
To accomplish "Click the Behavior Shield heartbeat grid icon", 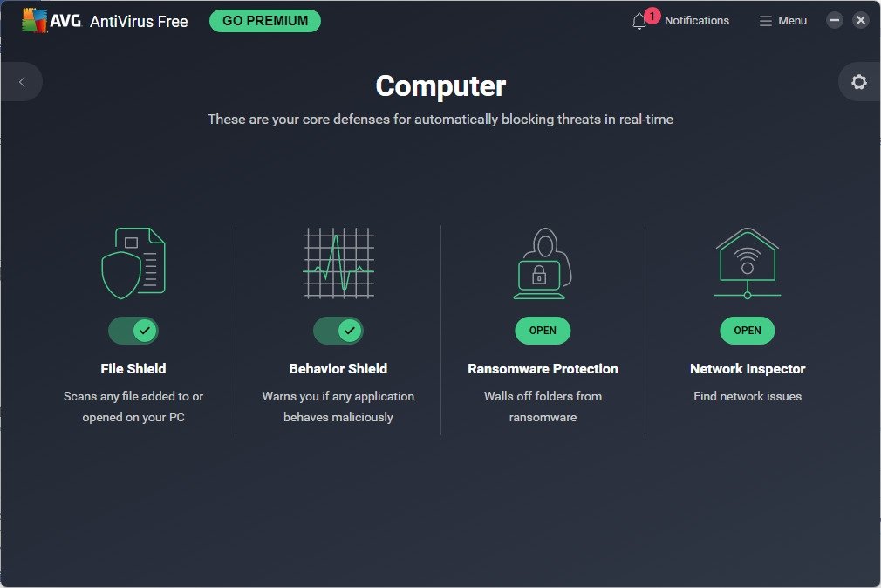I will coord(338,263).
